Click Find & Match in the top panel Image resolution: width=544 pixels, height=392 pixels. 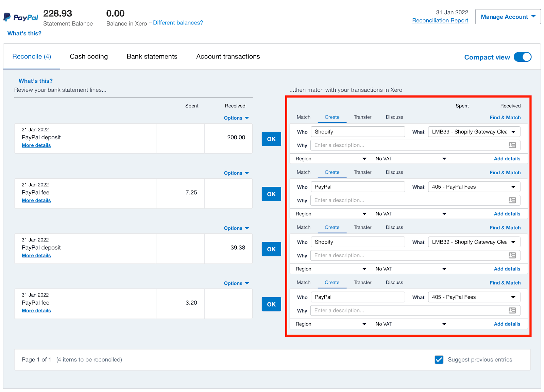[505, 117]
